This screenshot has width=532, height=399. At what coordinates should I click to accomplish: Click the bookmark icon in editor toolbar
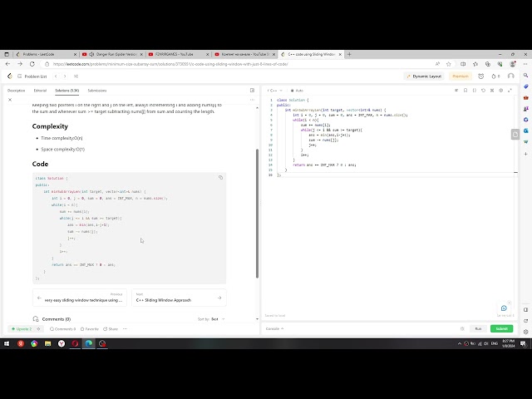coord(465,91)
